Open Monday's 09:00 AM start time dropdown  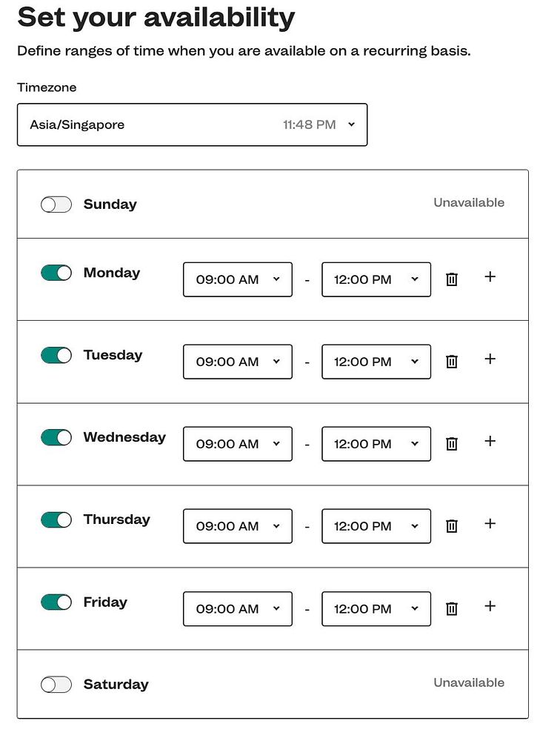coord(238,279)
